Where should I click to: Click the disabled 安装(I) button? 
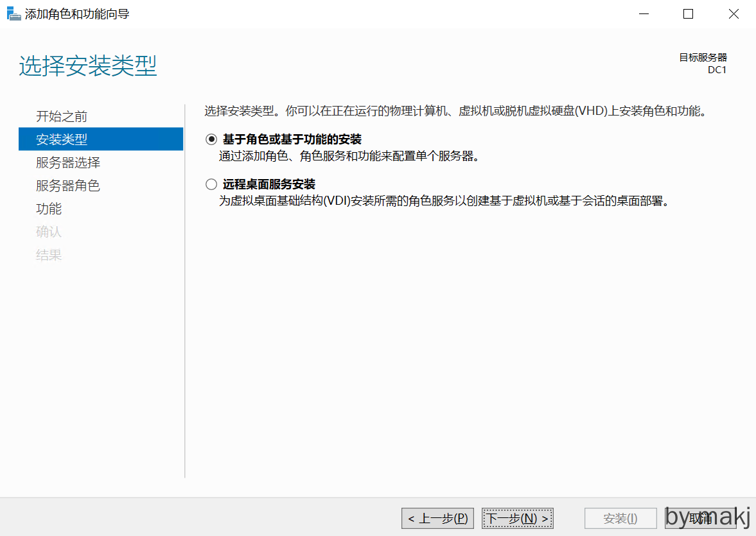click(x=620, y=518)
